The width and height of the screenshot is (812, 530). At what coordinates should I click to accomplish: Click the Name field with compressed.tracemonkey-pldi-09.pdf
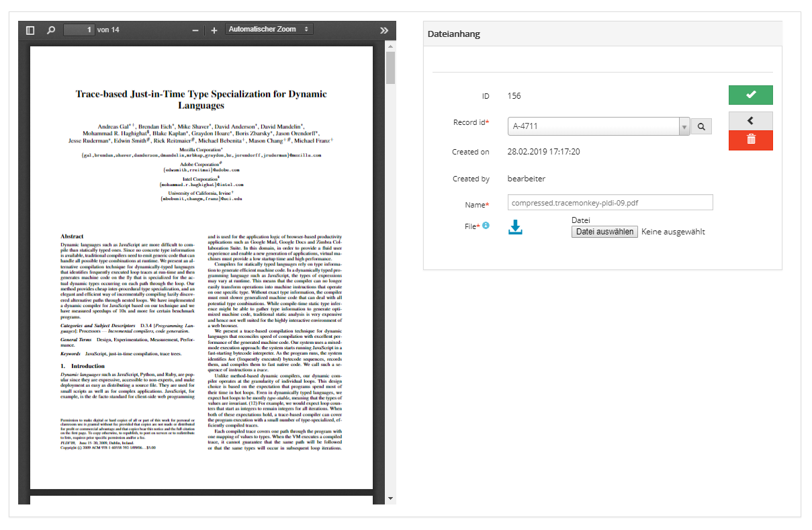(x=610, y=202)
